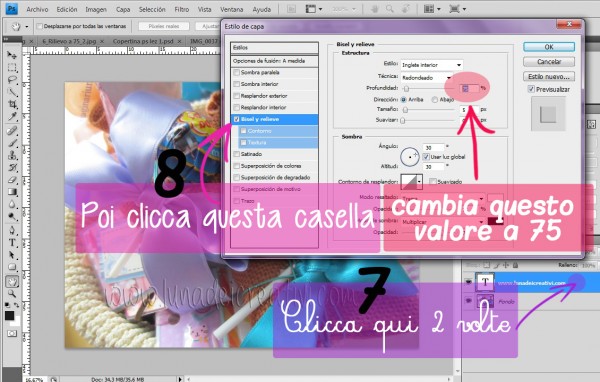This screenshot has height=382, width=600.
Task: Enable Resplandor exterior checkbox
Action: (236, 96)
